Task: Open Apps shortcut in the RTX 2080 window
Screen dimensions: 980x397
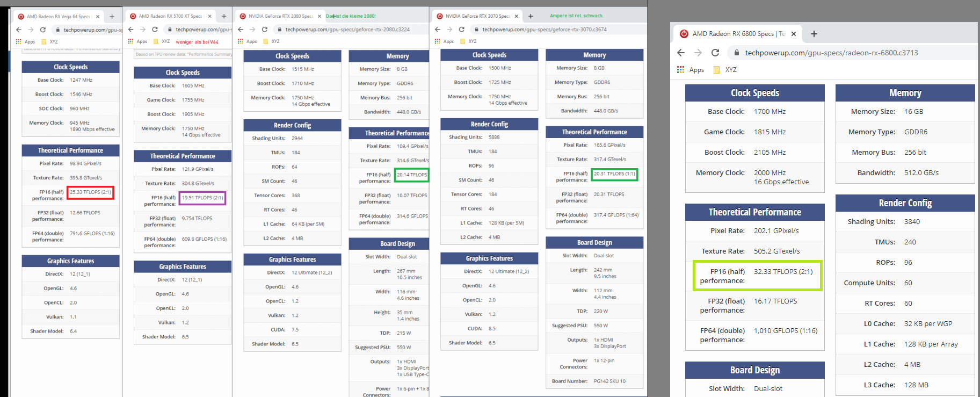Action: (247, 41)
